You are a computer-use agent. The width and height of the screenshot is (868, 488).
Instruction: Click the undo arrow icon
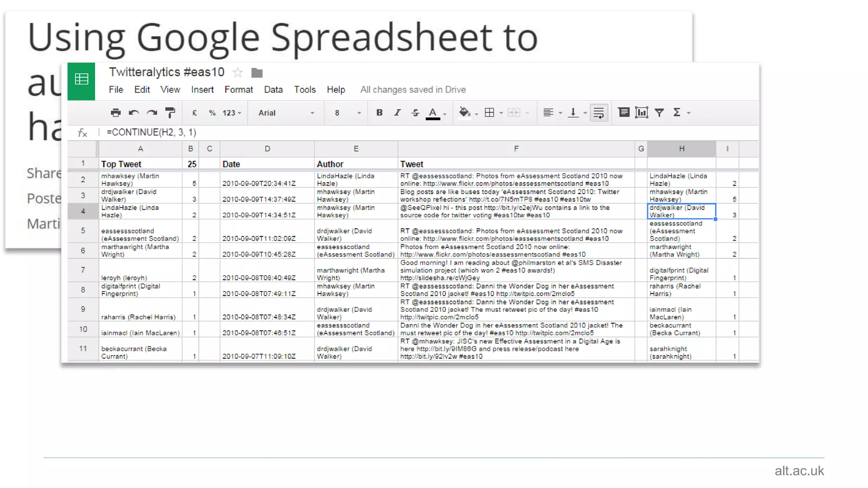[x=134, y=113]
